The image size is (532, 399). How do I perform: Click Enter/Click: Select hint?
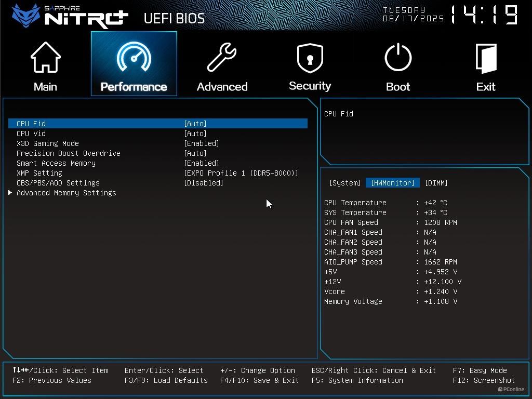tap(164, 370)
